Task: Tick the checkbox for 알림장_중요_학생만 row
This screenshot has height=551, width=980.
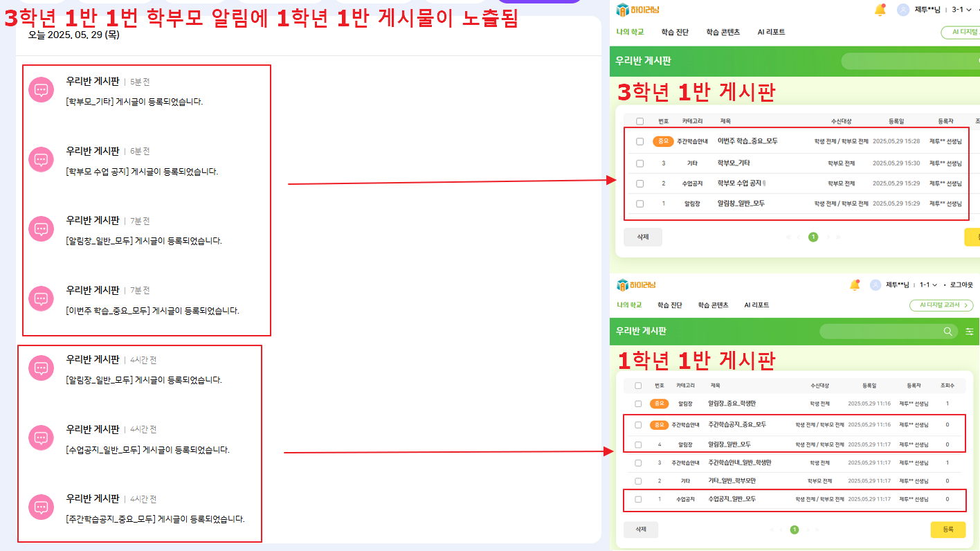Action: (638, 404)
